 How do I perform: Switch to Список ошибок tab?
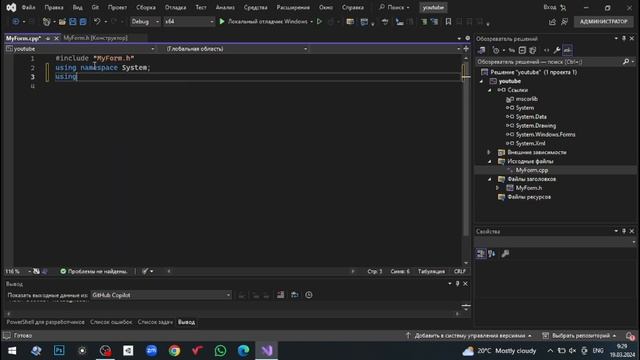[111, 322]
